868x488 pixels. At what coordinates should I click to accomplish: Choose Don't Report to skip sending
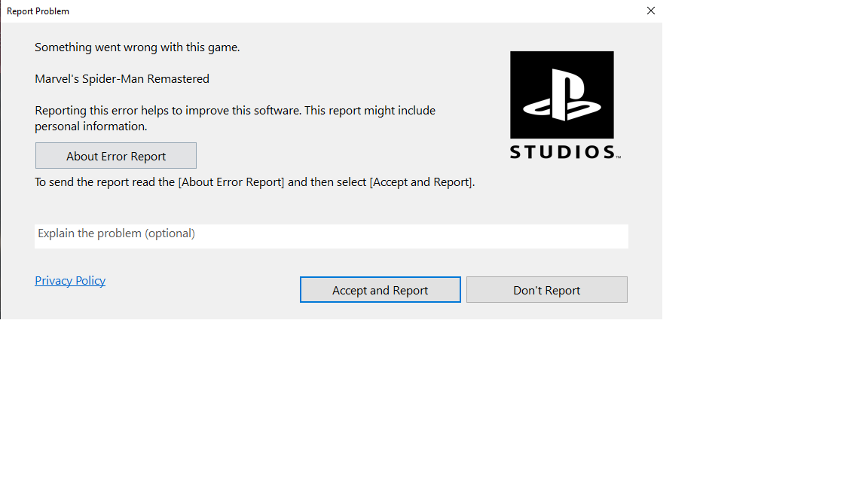(546, 290)
